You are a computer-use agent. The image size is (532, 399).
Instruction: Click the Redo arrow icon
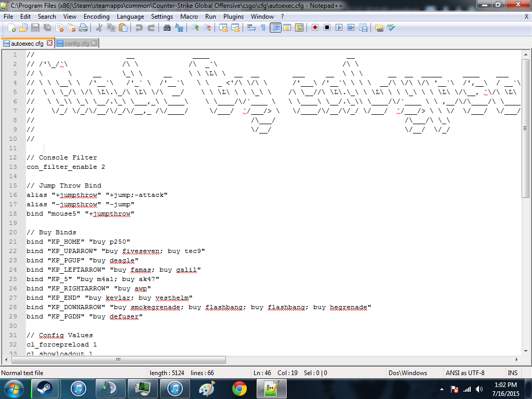pos(151,28)
